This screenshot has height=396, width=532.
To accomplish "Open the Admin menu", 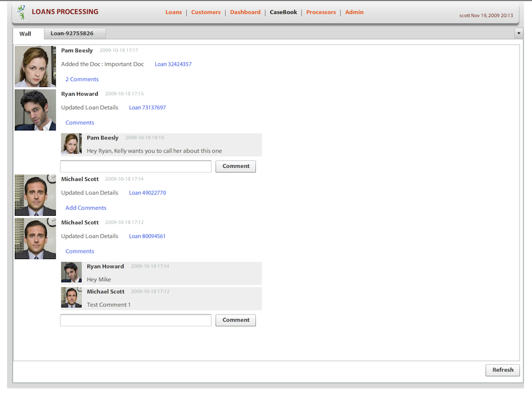I will click(x=354, y=12).
